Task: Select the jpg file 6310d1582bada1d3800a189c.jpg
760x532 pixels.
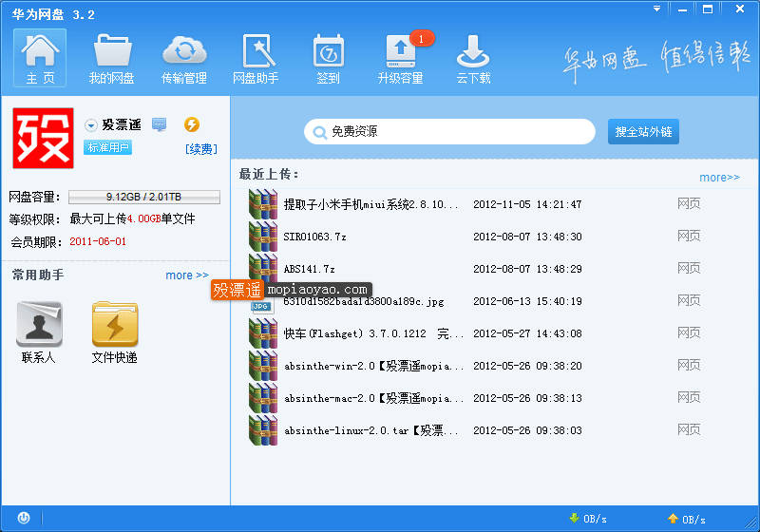Action: pos(364,301)
